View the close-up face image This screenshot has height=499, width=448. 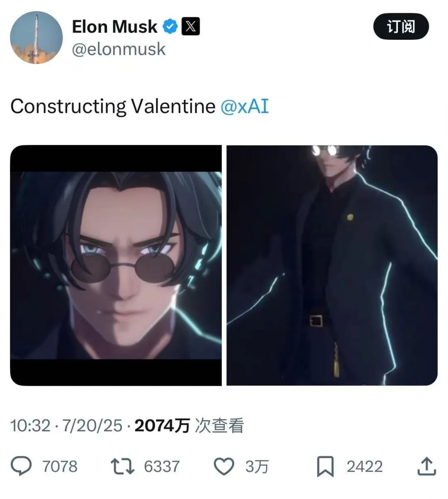(116, 265)
